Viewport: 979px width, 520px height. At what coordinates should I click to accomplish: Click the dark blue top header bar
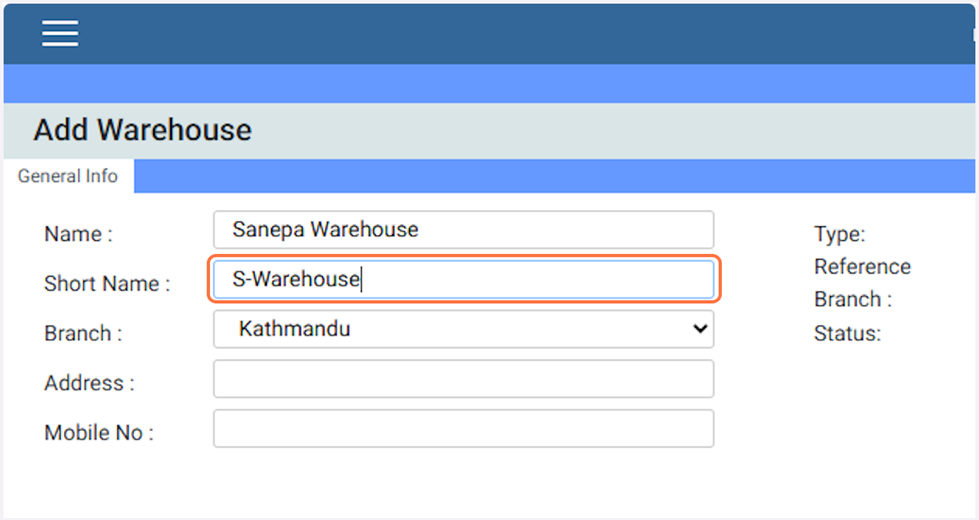click(x=500, y=34)
